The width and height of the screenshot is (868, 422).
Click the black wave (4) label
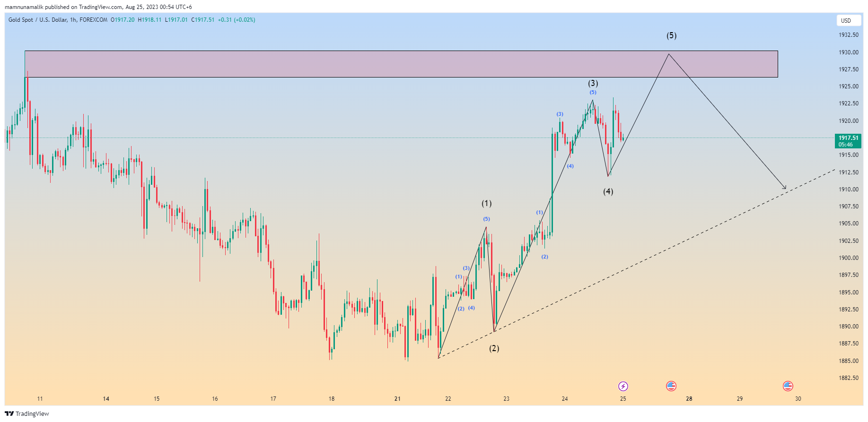[608, 191]
